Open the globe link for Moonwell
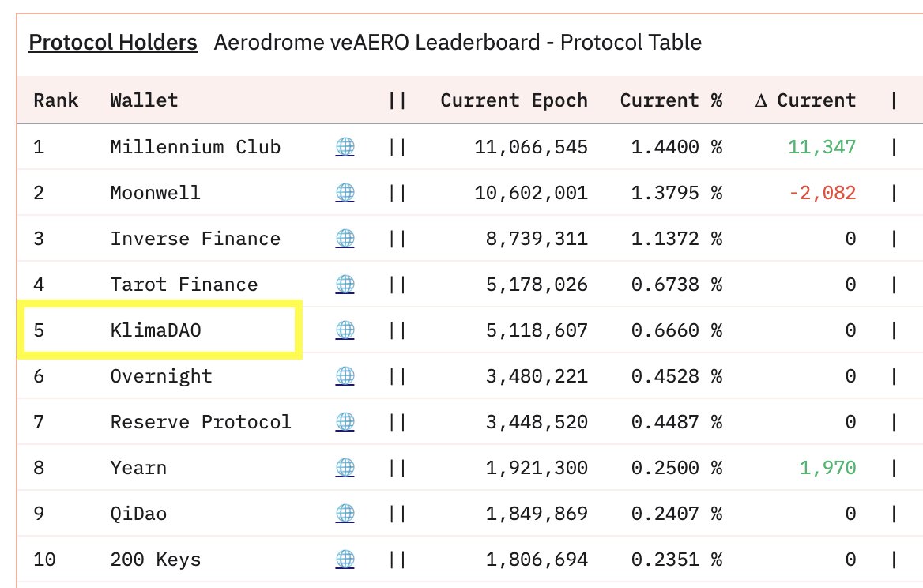Image resolution: width=923 pixels, height=588 pixels. pos(345,193)
